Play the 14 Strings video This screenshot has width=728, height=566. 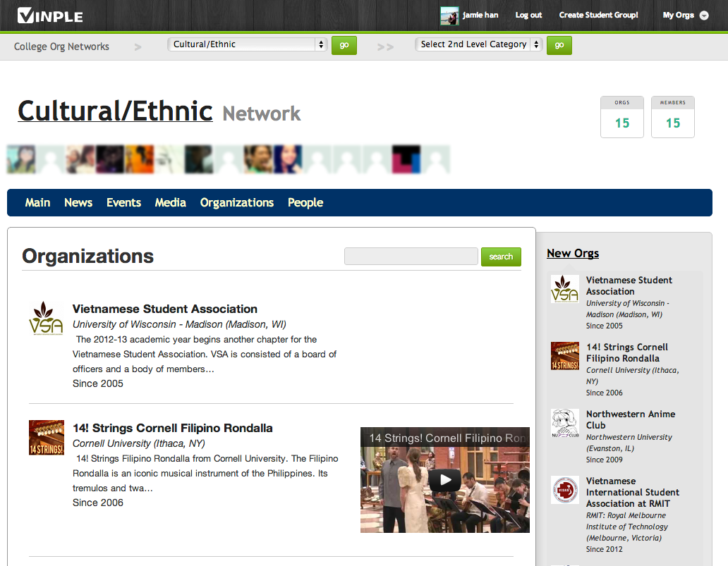click(445, 480)
